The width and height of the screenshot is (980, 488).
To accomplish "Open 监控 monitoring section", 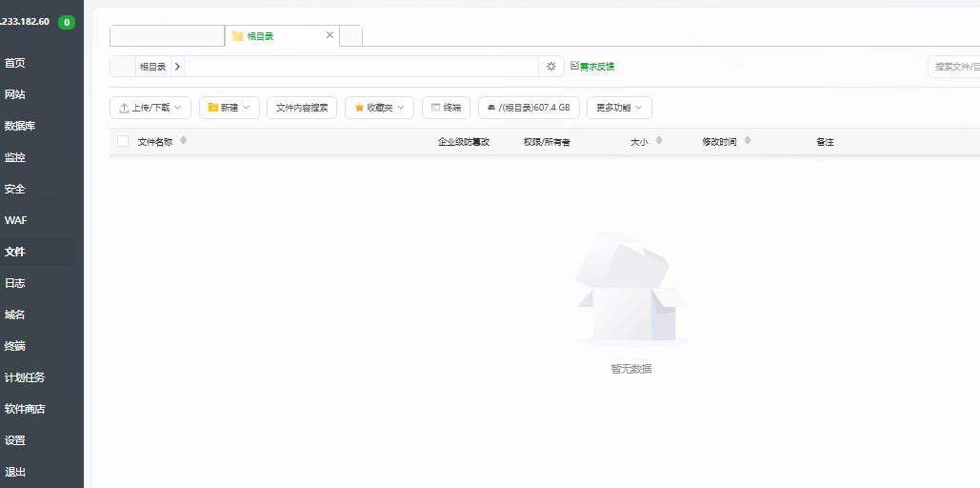I will pyautogui.click(x=15, y=157).
